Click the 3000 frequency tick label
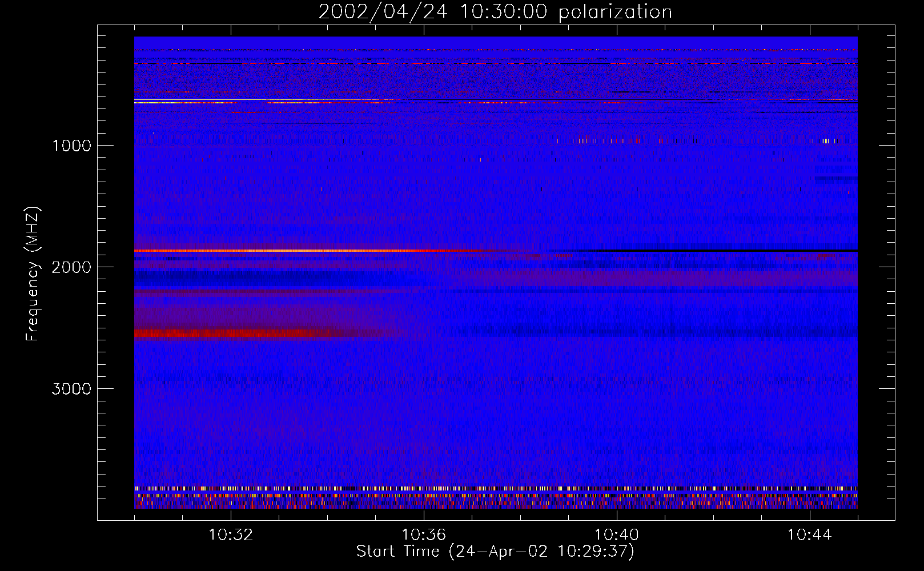Viewport: 924px width, 571px height. pos(71,389)
